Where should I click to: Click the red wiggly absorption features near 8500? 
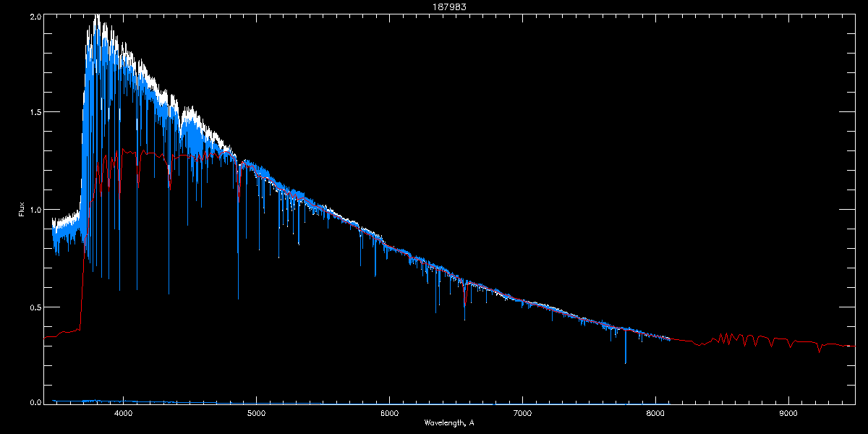pos(731,339)
